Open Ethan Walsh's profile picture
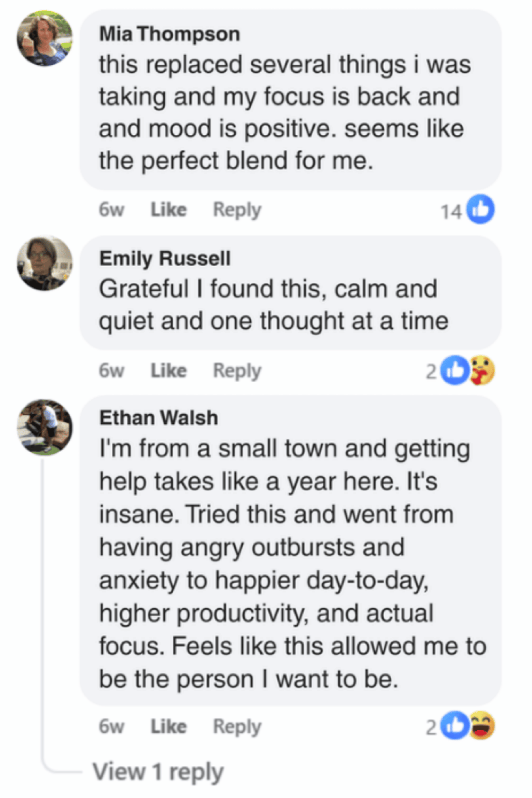The image size is (532, 798). pyautogui.click(x=44, y=427)
